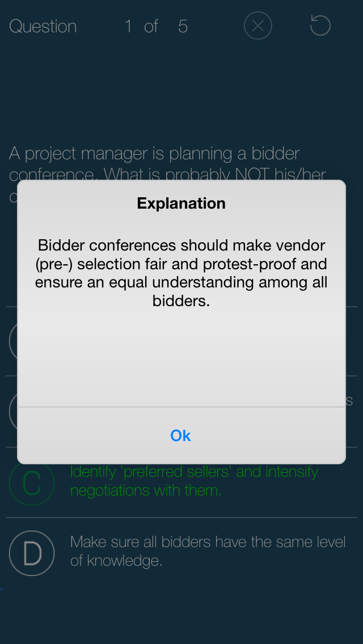Image resolution: width=363 pixels, height=644 pixels.
Task: Click the 'Make sure all bidders' answer text
Action: point(208,551)
